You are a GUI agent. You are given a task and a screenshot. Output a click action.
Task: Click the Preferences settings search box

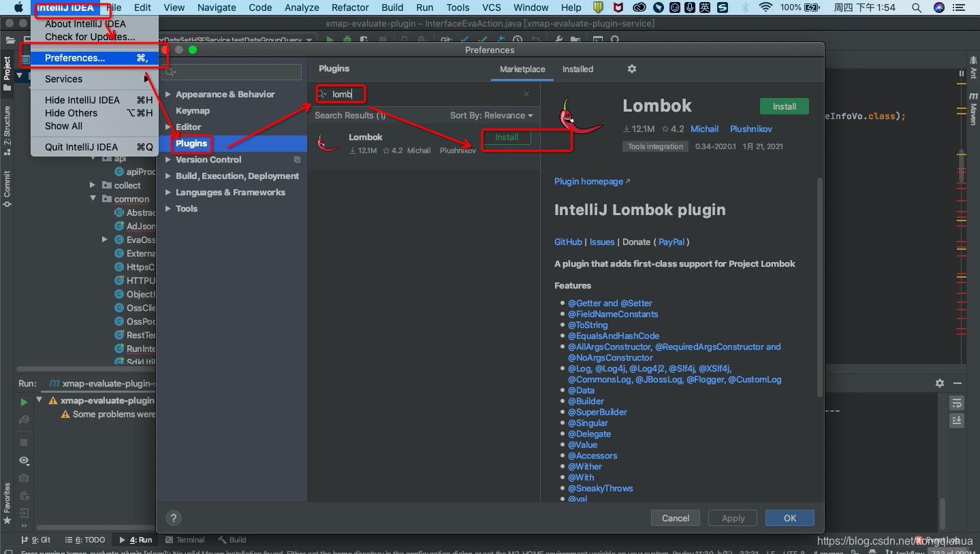click(232, 72)
